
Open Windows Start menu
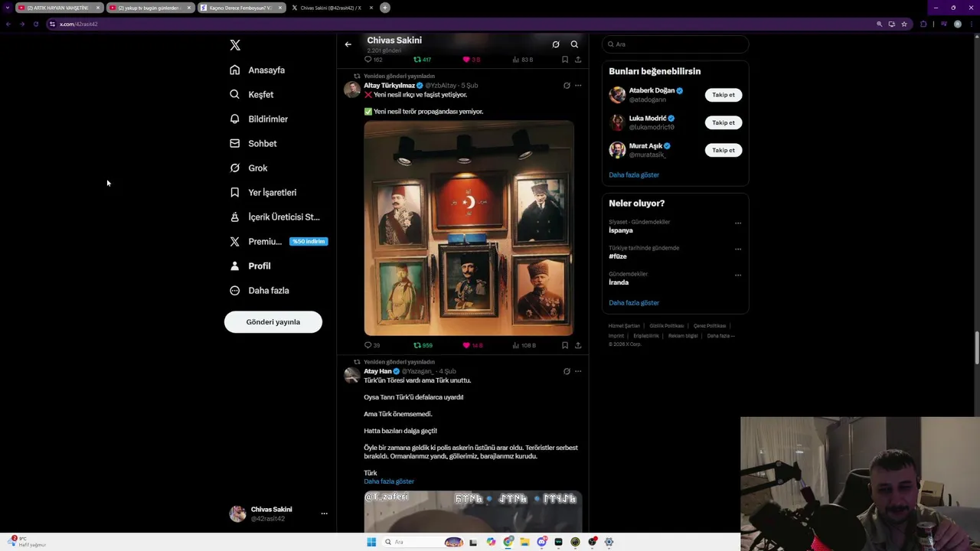(x=371, y=542)
